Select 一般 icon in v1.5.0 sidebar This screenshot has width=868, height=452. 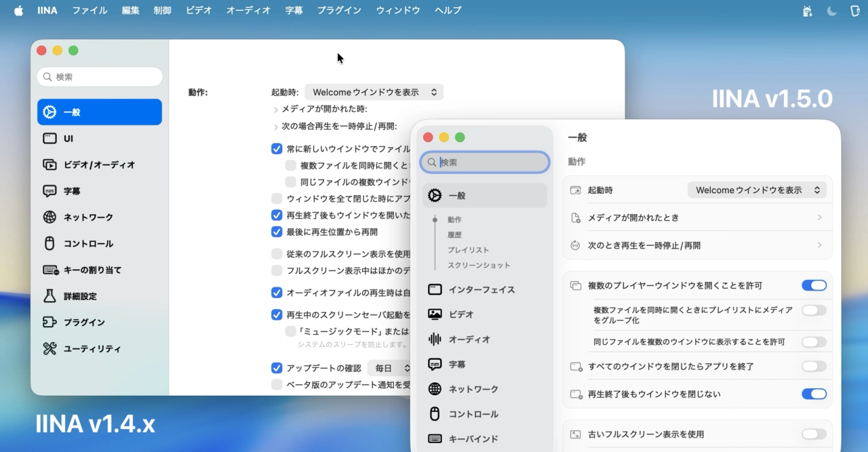pos(435,195)
